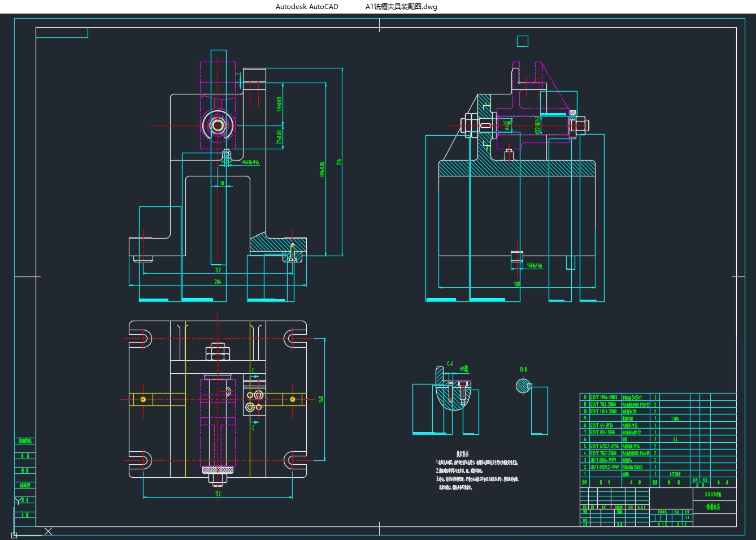Click the UCS origin icon in the corner
The width and height of the screenshot is (756, 540).
(14, 534)
